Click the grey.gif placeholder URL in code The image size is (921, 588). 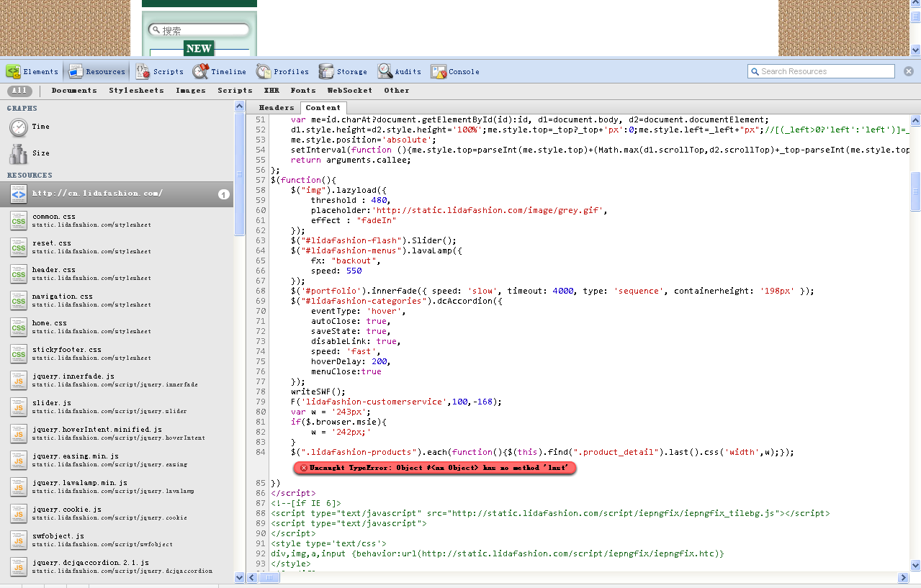[x=489, y=210]
